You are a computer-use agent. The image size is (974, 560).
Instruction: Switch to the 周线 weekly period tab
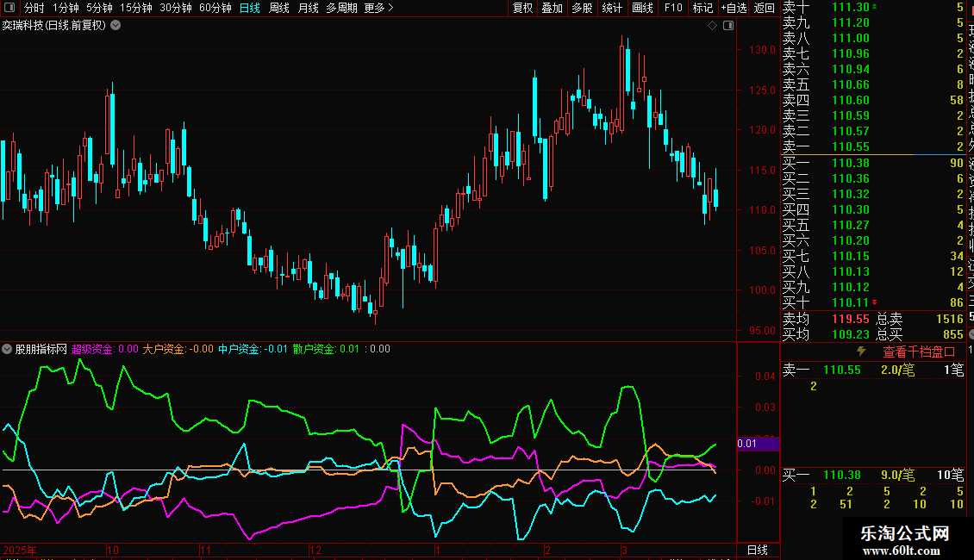[279, 8]
